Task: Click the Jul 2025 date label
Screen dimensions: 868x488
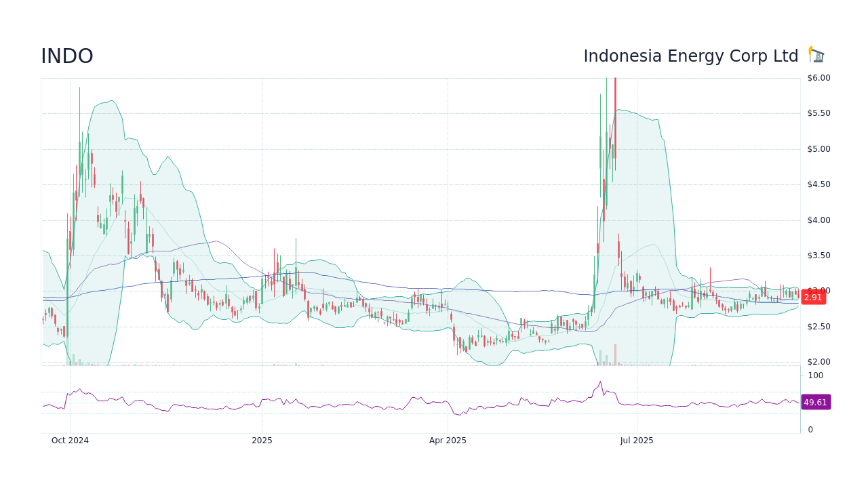Action: click(x=637, y=441)
